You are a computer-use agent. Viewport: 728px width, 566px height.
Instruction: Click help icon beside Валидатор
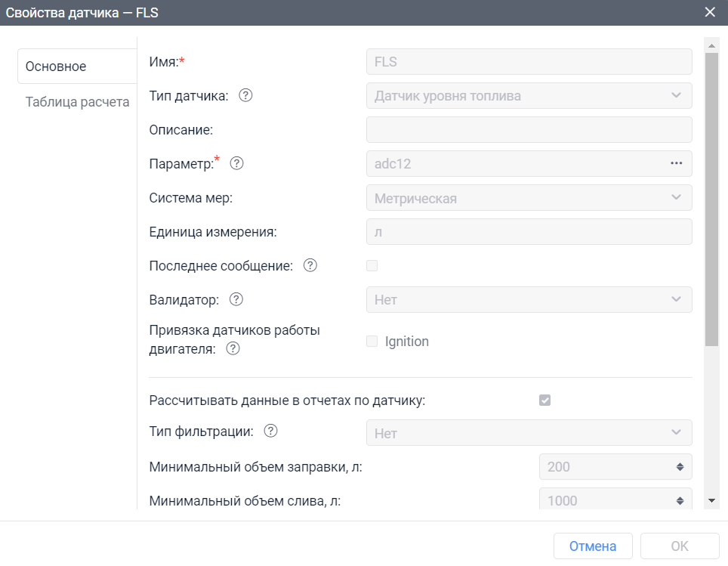(x=236, y=299)
